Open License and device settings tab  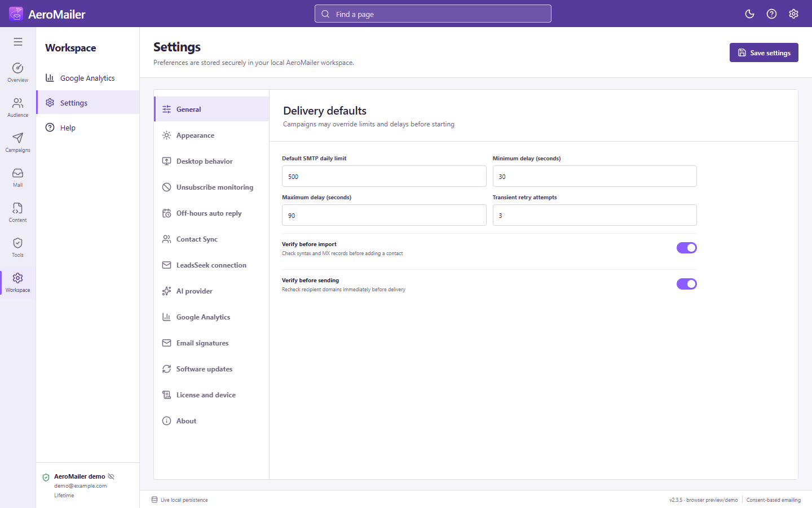[x=211, y=395]
